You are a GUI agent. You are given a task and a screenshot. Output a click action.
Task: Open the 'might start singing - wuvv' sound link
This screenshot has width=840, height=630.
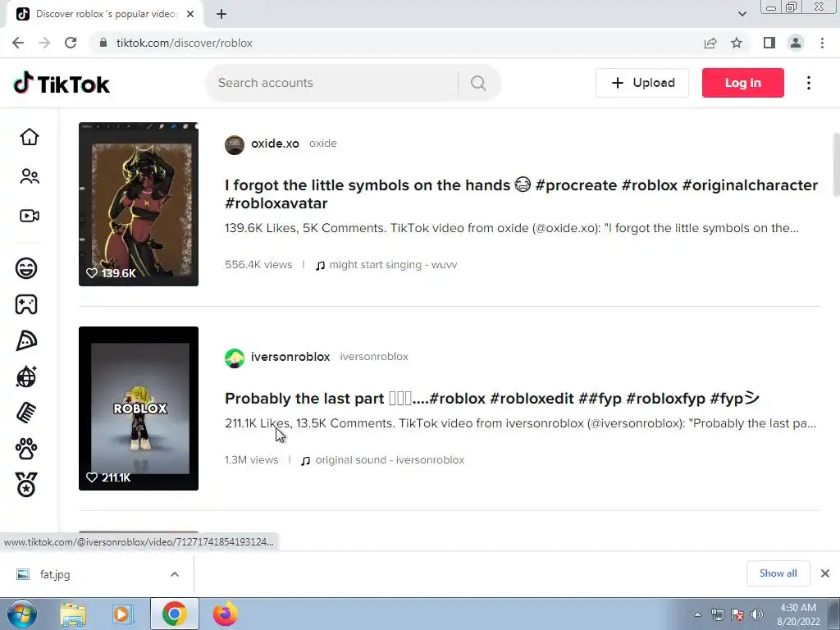pyautogui.click(x=393, y=265)
